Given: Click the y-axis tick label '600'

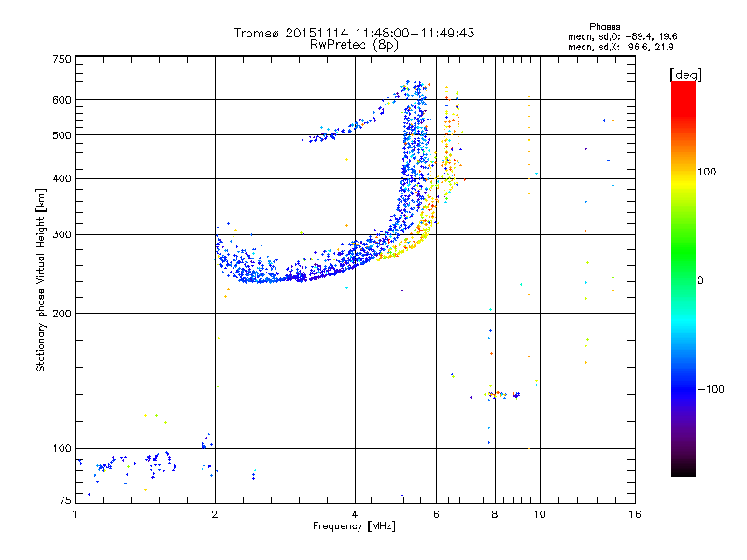Looking at the screenshot, I should [x=62, y=100].
